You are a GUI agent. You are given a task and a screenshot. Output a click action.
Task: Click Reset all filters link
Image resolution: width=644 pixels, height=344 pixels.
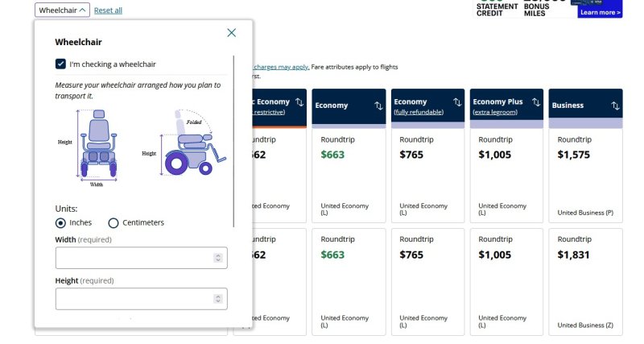[108, 10]
